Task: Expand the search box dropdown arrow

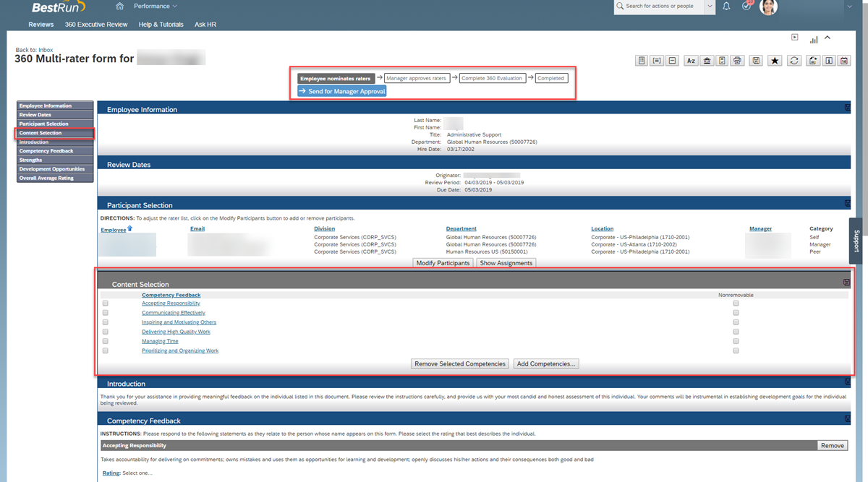Action: [709, 7]
